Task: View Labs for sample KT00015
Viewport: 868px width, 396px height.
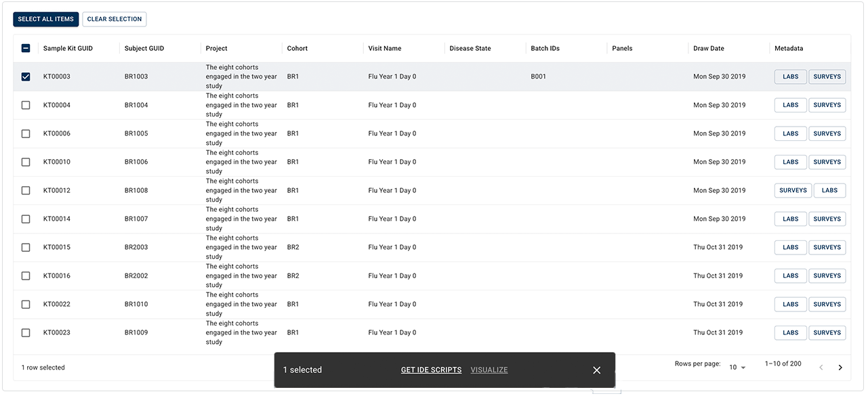Action: (790, 247)
